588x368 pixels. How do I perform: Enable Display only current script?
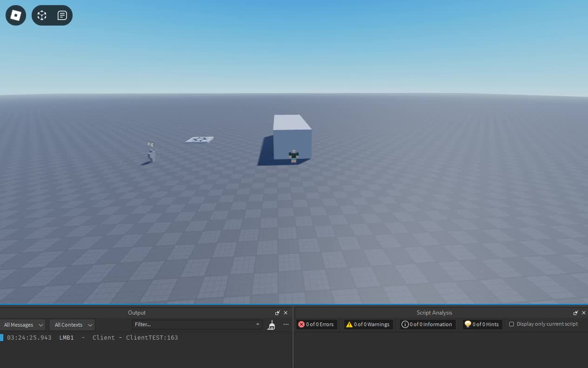pyautogui.click(x=512, y=324)
